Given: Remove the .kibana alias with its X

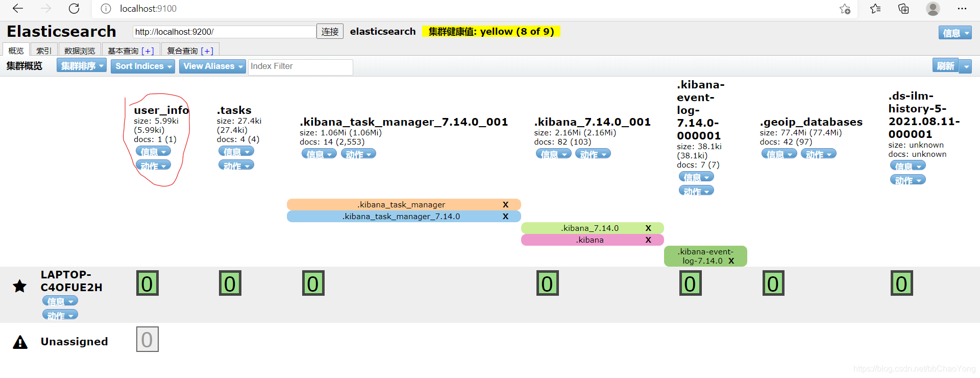Looking at the screenshot, I should click(x=648, y=240).
